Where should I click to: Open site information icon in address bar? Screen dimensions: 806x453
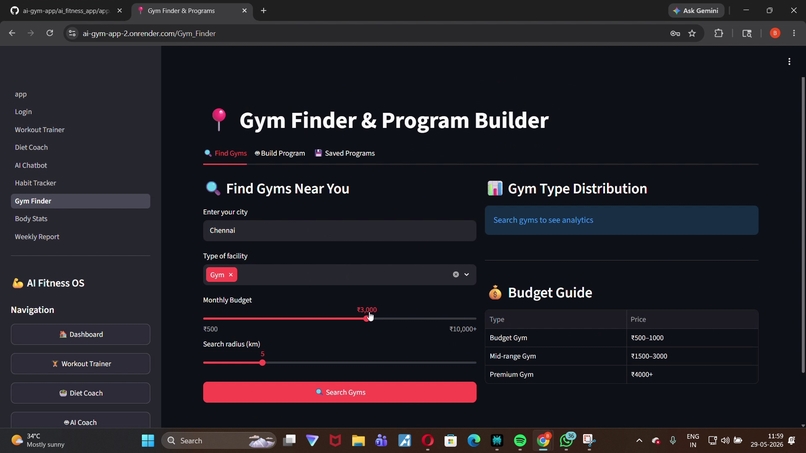(x=72, y=33)
